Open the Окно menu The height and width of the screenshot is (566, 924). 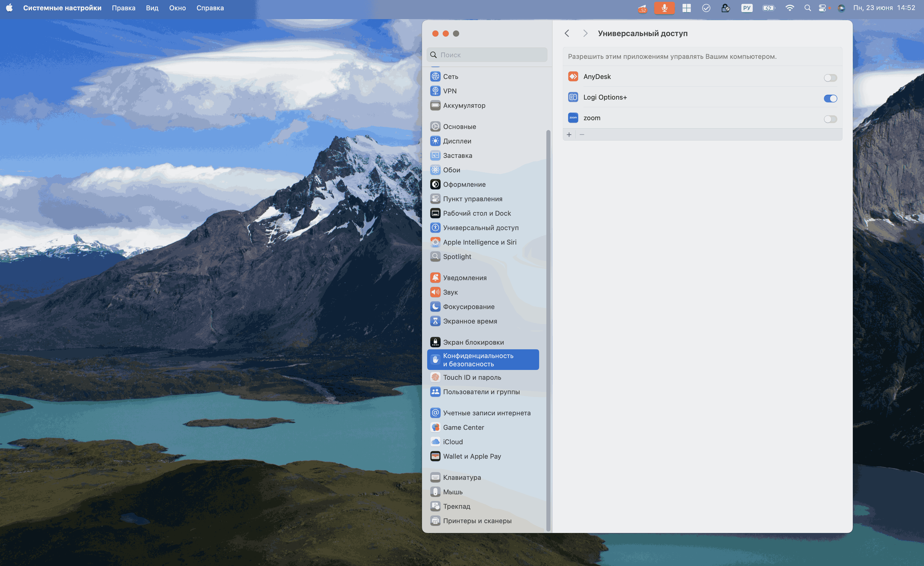pyautogui.click(x=177, y=8)
